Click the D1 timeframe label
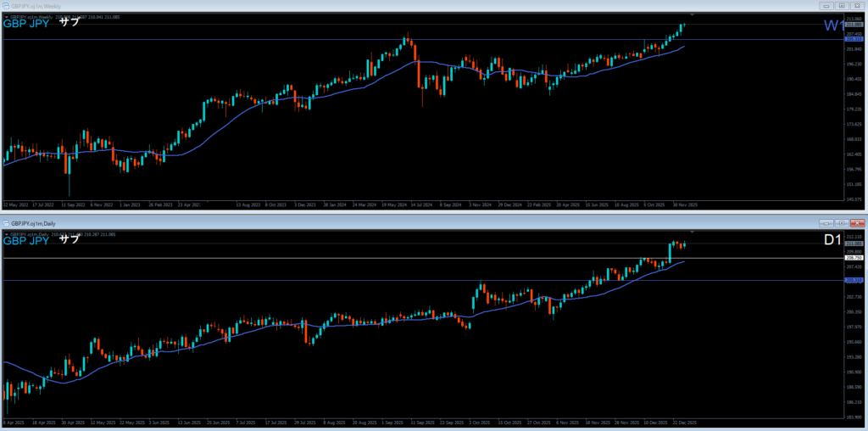 coord(832,240)
